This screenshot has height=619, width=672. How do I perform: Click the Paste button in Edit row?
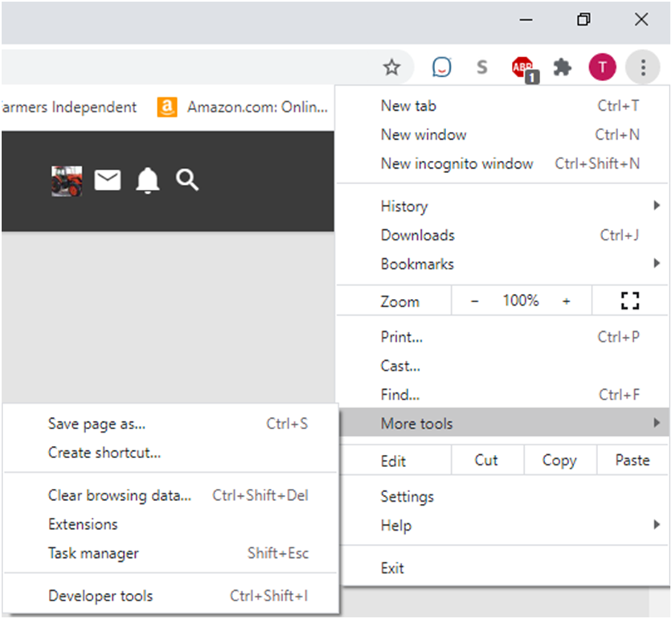(632, 461)
